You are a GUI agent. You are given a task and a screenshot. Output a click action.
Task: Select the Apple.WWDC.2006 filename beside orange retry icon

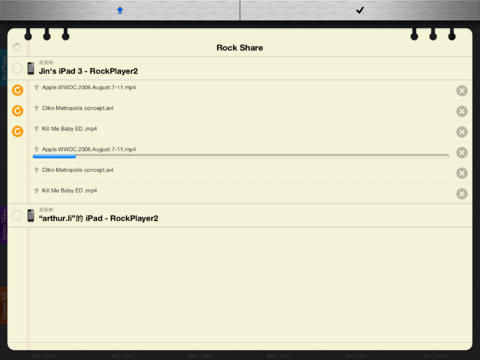coord(89,87)
